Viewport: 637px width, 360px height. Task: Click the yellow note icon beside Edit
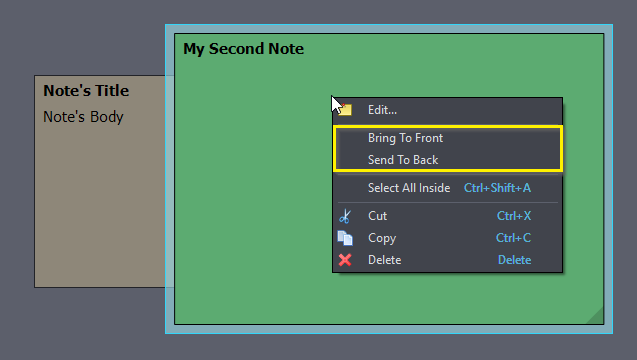tap(345, 110)
